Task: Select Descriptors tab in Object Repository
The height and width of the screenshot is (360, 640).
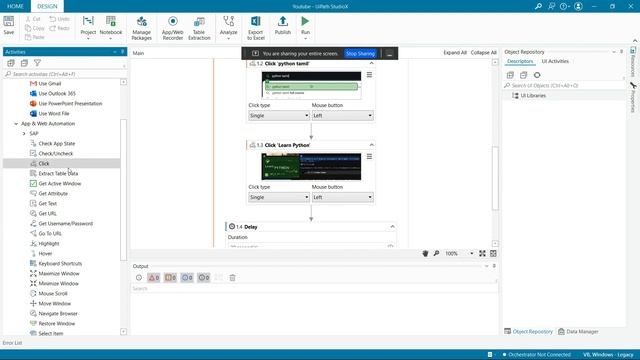Action: [520, 61]
